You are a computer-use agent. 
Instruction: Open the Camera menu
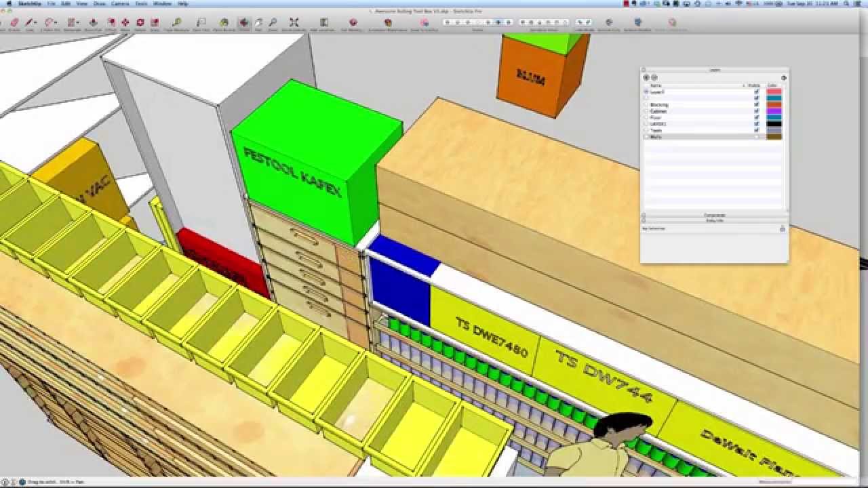[x=120, y=3]
